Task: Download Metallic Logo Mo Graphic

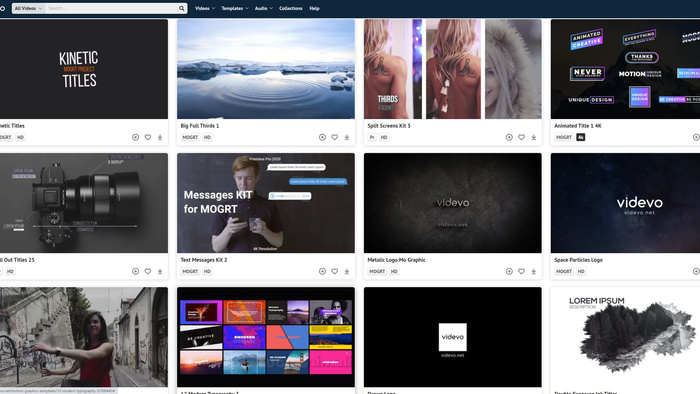Action: pos(533,271)
